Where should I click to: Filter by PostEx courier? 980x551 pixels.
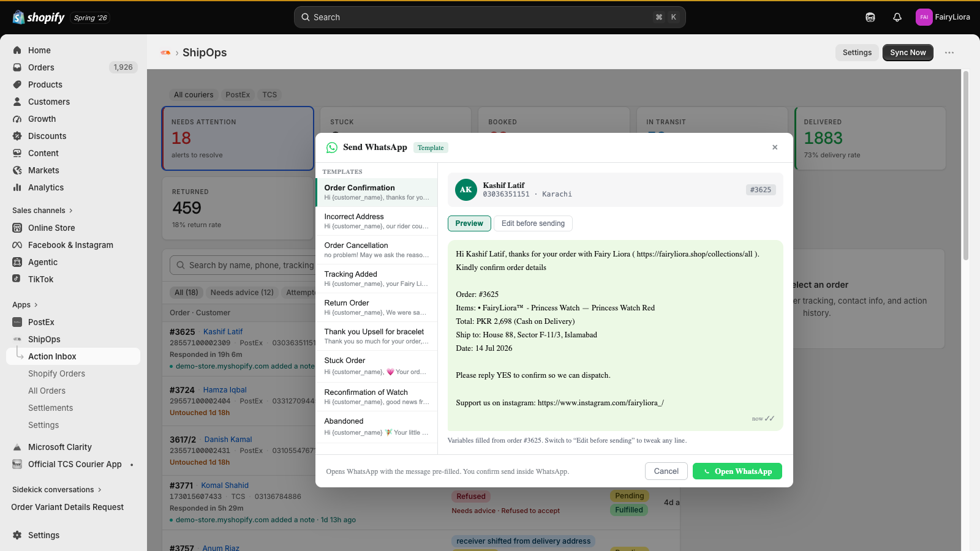(238, 95)
